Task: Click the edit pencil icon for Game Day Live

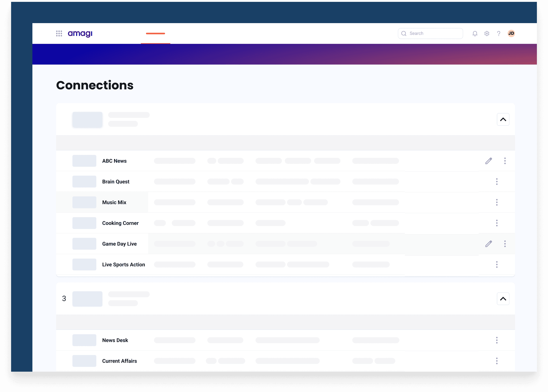Action: tap(489, 244)
